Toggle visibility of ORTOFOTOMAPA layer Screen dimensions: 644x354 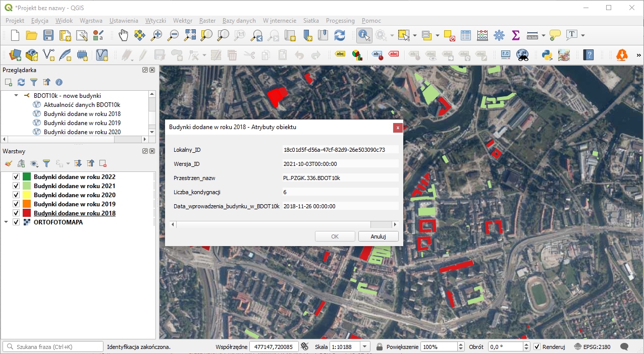click(x=16, y=222)
